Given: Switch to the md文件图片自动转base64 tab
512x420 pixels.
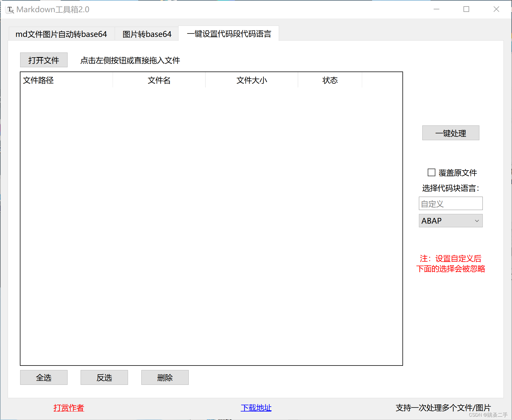Looking at the screenshot, I should (61, 34).
